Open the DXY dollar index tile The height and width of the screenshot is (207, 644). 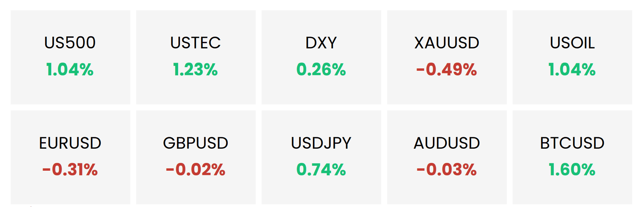321,57
